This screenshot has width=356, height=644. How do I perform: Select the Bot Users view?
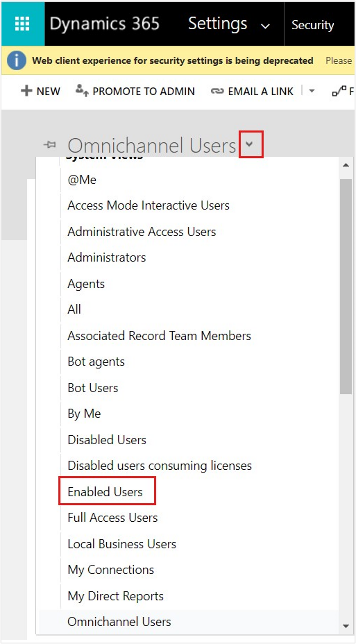coord(93,388)
